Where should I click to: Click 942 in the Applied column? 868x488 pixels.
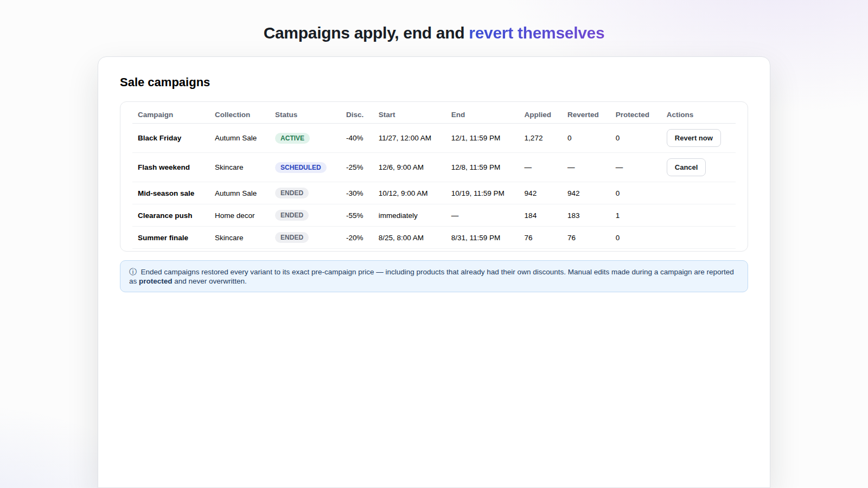(531, 194)
